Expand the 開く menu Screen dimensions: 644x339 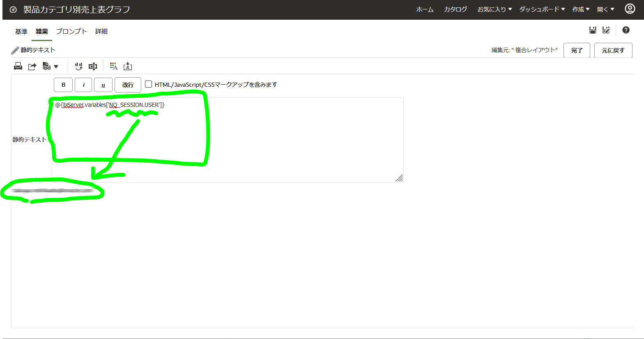(x=606, y=9)
